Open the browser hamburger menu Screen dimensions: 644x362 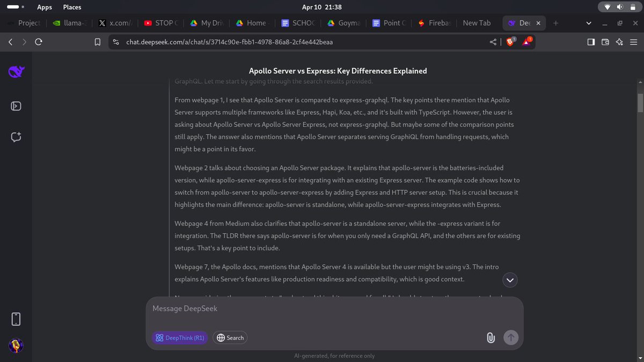[634, 42]
